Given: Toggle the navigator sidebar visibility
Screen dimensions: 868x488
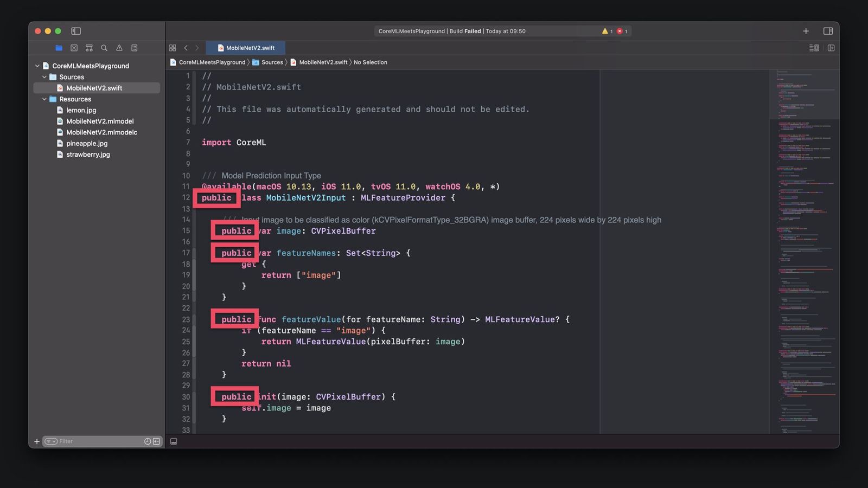Looking at the screenshot, I should pyautogui.click(x=75, y=31).
